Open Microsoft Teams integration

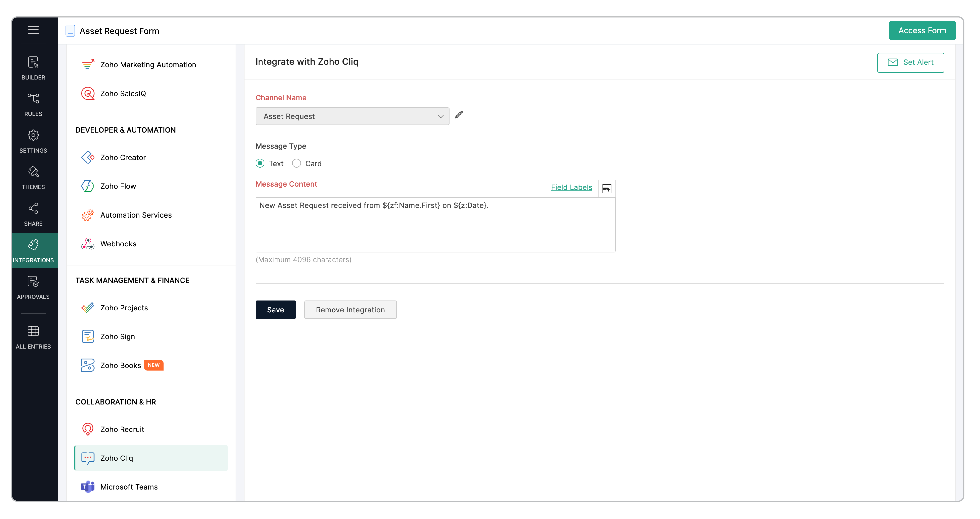pyautogui.click(x=129, y=487)
